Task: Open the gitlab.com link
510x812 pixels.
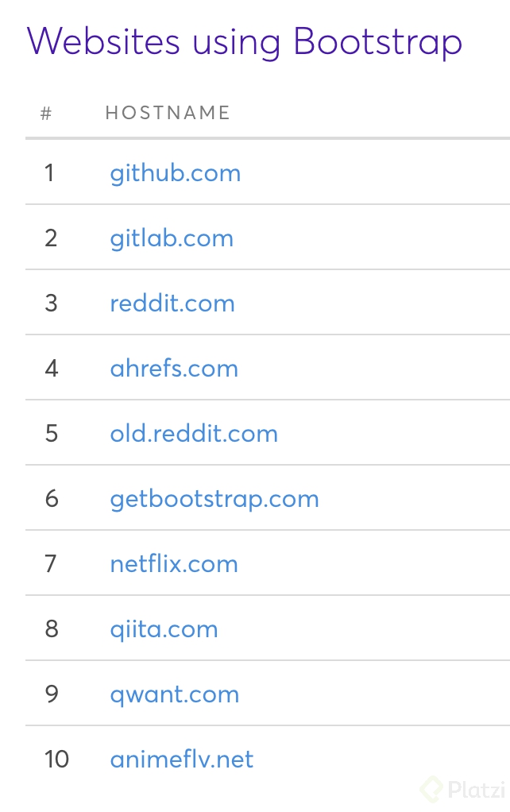Action: point(172,238)
